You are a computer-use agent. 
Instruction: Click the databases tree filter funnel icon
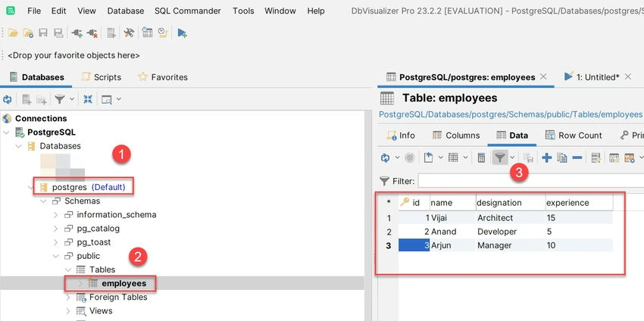[60, 99]
